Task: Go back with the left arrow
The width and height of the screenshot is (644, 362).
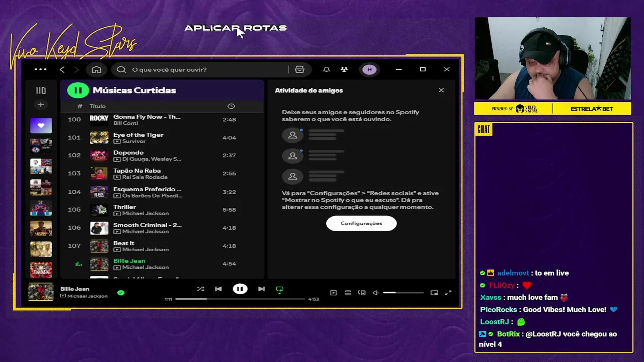Action: [x=62, y=70]
